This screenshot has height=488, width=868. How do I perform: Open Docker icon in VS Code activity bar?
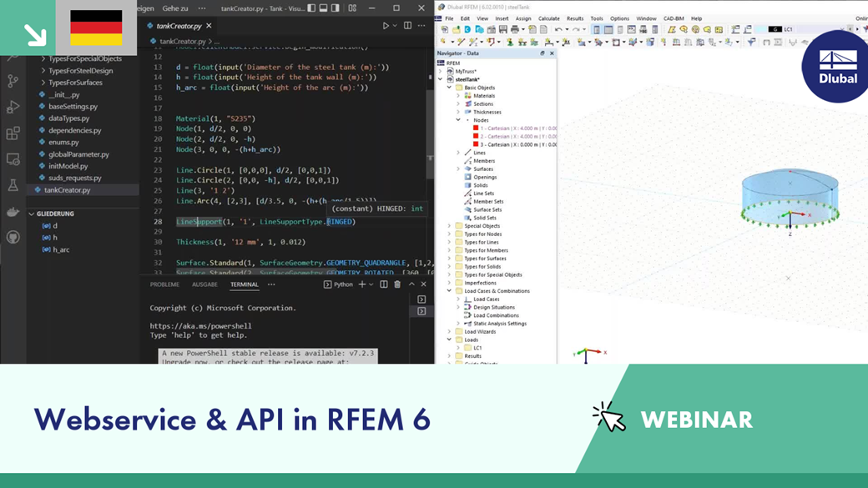click(x=13, y=211)
